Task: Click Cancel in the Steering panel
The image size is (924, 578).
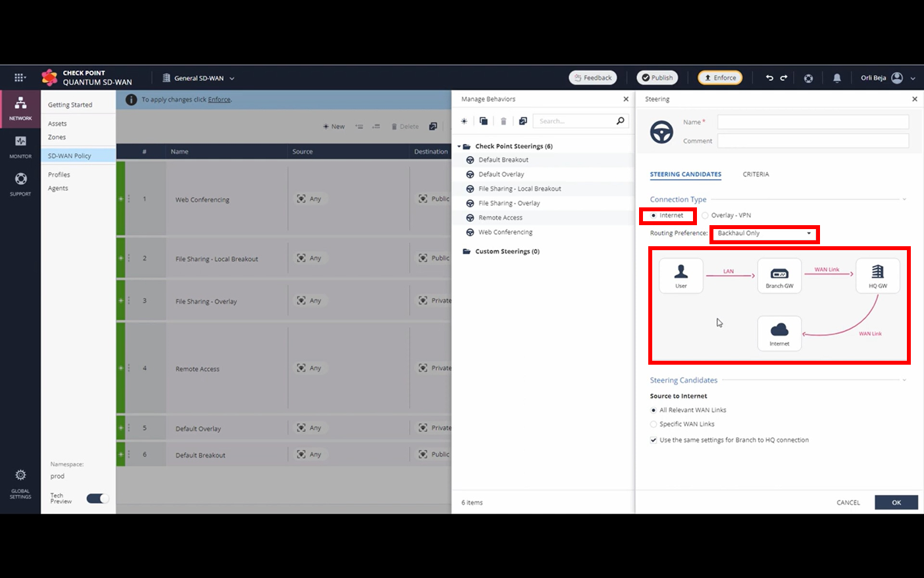Action: click(848, 502)
